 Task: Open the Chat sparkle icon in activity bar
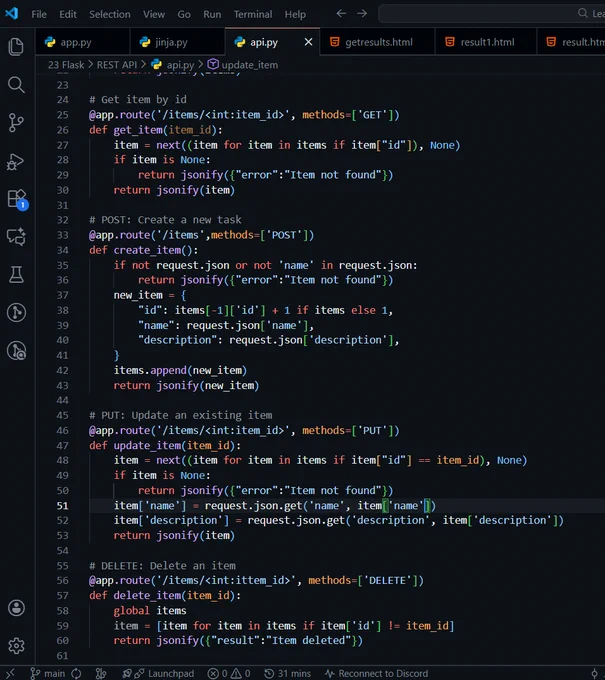(16, 237)
